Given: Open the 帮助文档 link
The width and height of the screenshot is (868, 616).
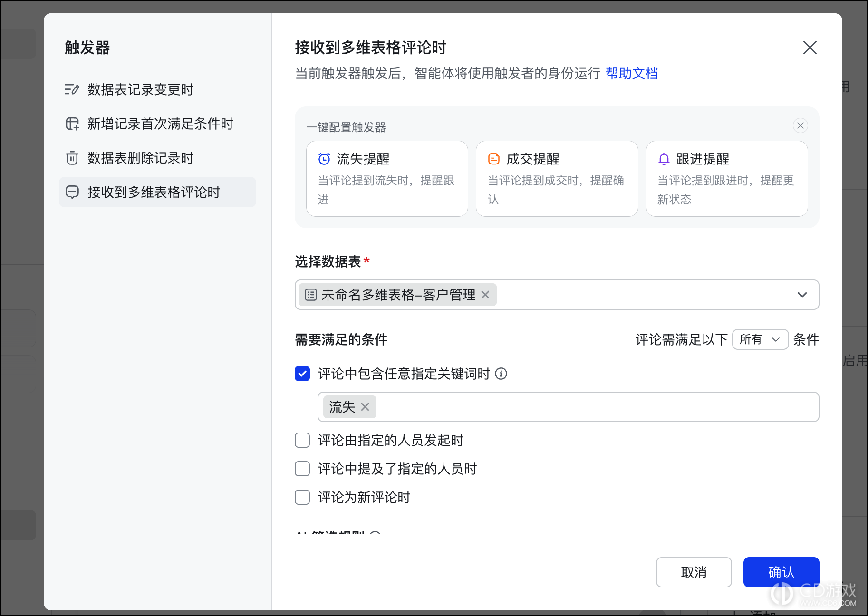Looking at the screenshot, I should tap(632, 73).
